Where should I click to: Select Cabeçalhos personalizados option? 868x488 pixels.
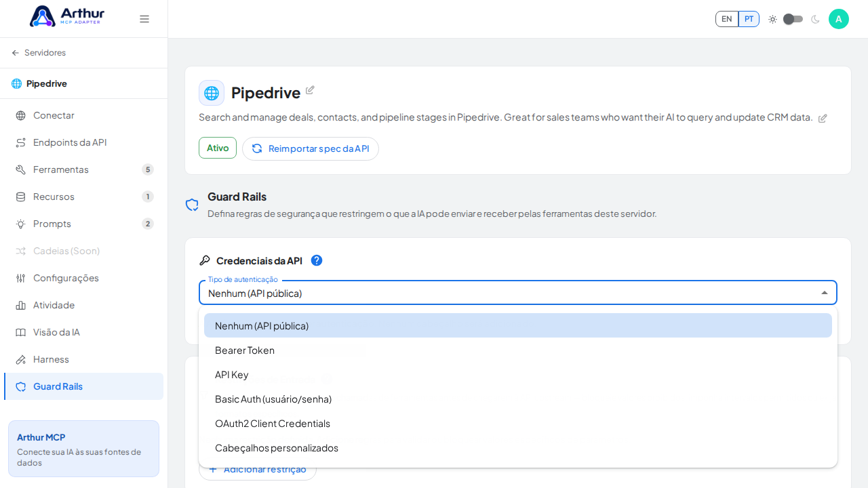click(518, 447)
